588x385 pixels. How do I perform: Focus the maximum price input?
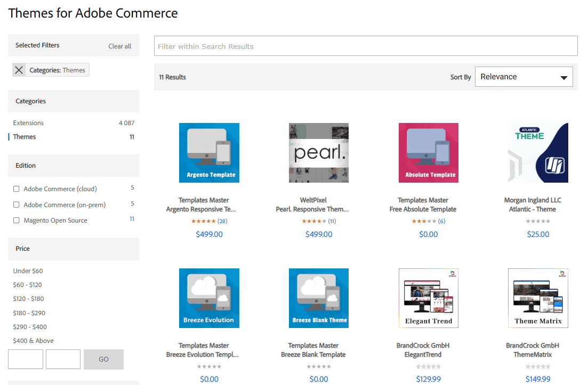click(63, 359)
